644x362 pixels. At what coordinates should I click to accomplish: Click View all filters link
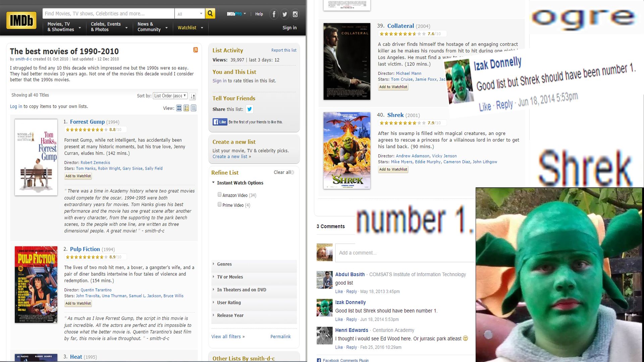pyautogui.click(x=228, y=337)
